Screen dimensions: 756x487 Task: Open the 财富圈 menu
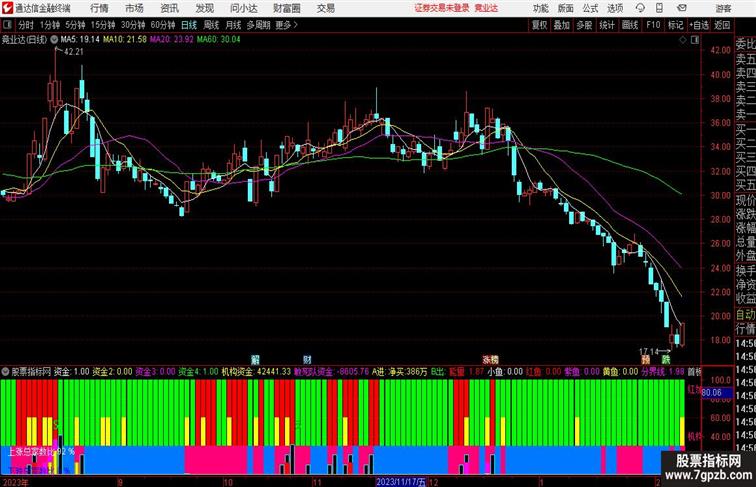pyautogui.click(x=287, y=8)
